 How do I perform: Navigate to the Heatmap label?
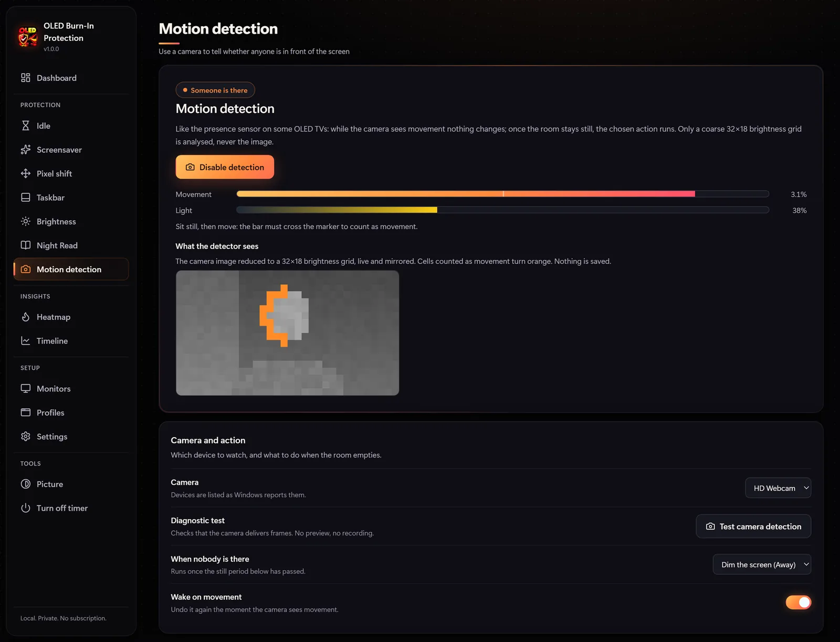coord(54,317)
